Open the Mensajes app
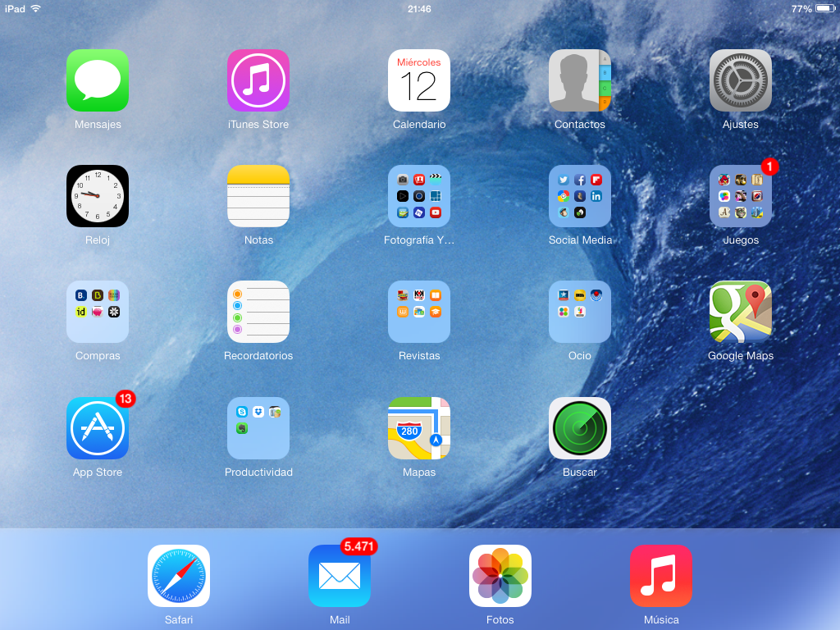The height and width of the screenshot is (630, 840). coord(98,80)
